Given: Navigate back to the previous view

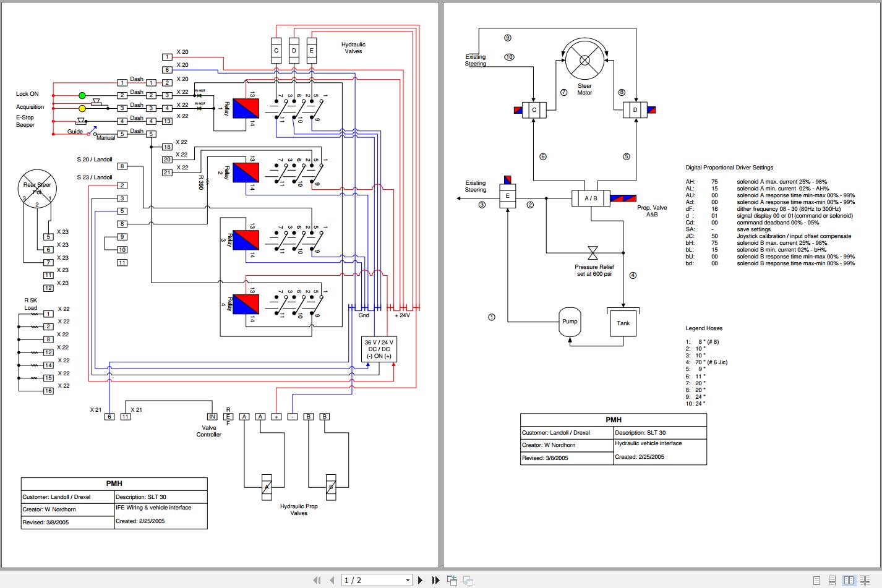Looking at the screenshot, I should pos(452,580).
